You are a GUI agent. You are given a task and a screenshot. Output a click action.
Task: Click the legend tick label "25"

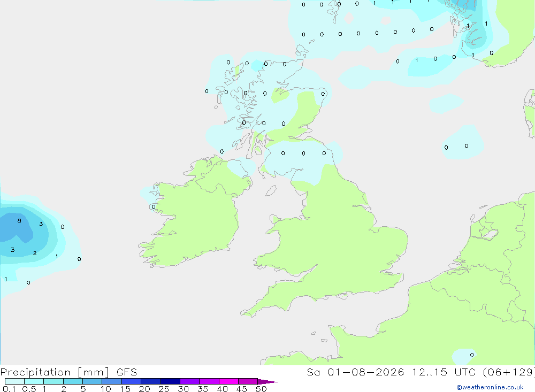click(164, 389)
